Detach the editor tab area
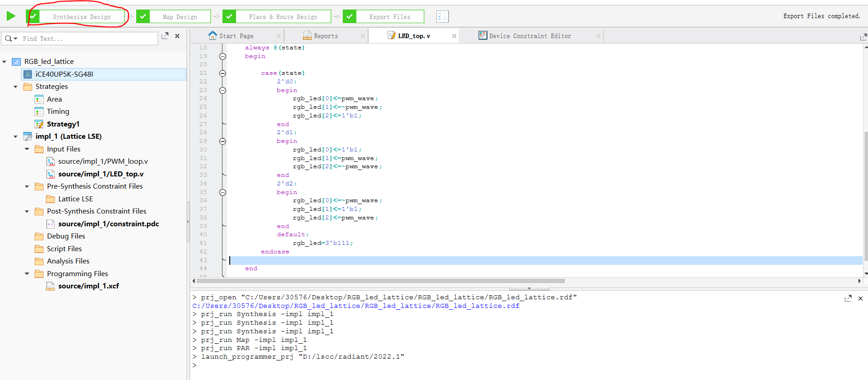The width and height of the screenshot is (868, 380). (863, 37)
